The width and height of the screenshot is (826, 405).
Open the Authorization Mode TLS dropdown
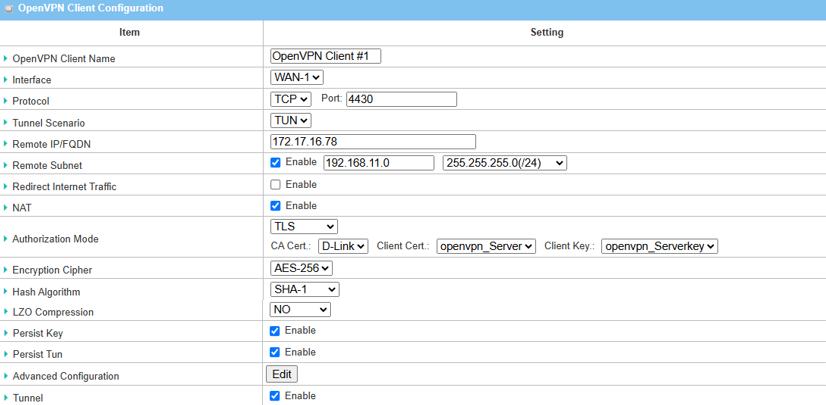304,227
